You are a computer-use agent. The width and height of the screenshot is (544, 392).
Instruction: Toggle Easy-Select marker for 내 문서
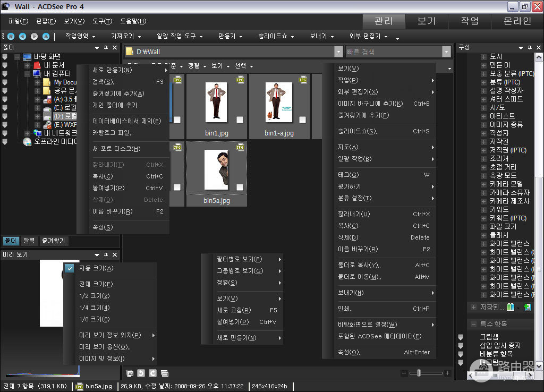[5, 65]
